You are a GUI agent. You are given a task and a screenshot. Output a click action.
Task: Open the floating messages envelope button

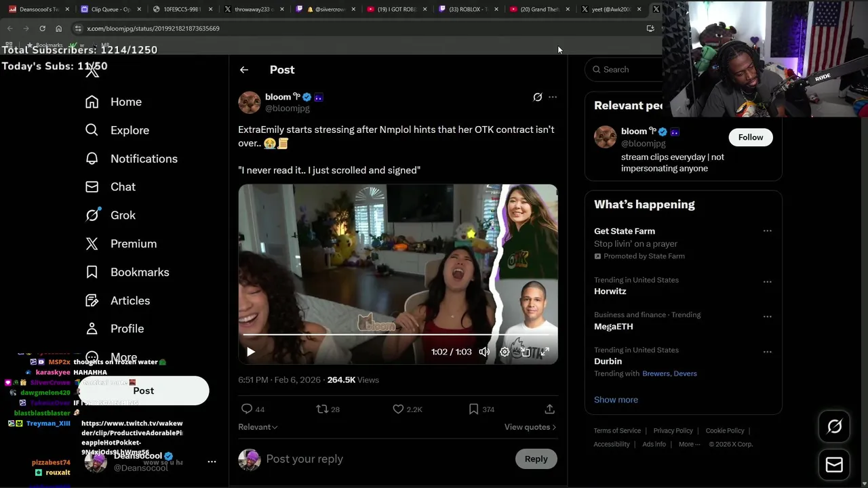point(835,465)
